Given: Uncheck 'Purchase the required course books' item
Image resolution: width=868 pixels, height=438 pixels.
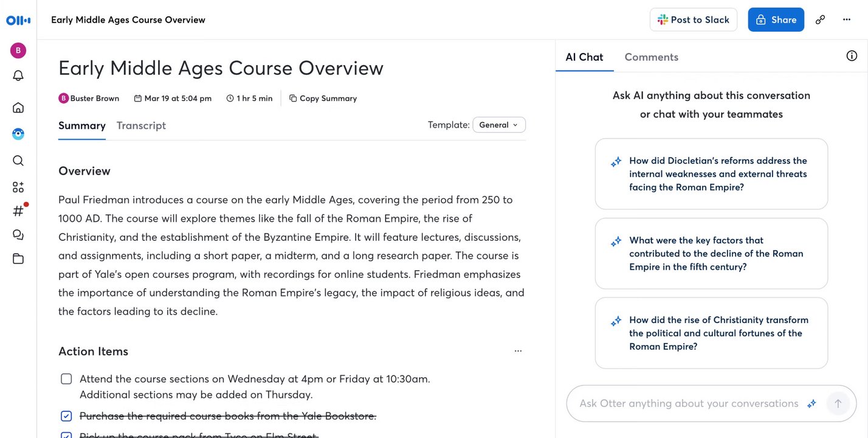Looking at the screenshot, I should pyautogui.click(x=66, y=416).
